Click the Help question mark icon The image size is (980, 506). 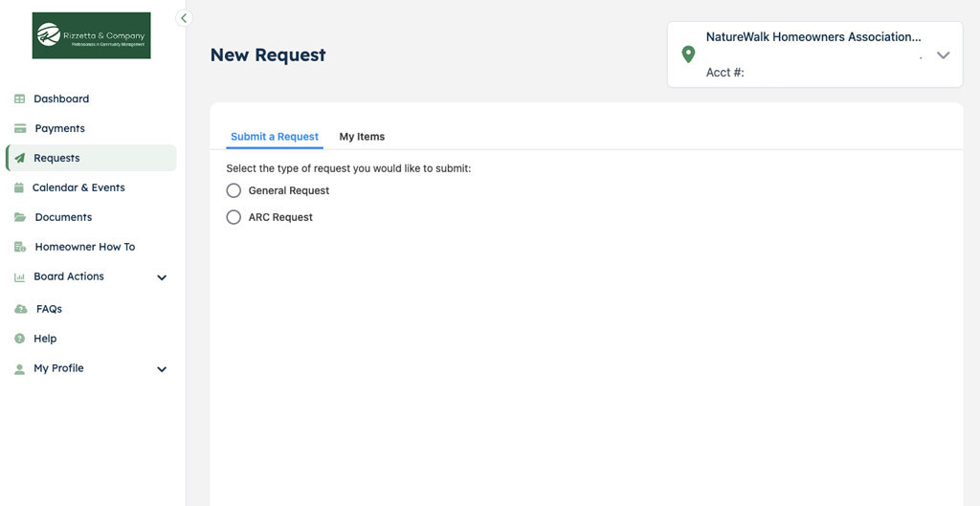point(19,339)
